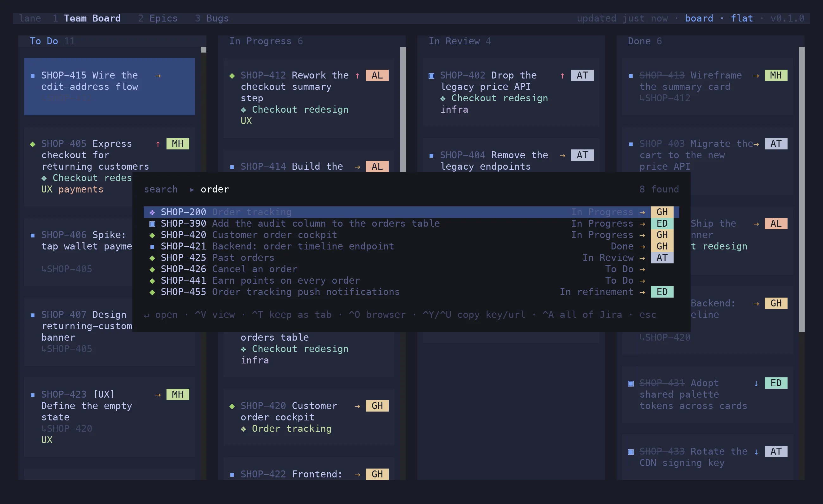Click the task icon beside SHOP-390 result

click(x=152, y=224)
